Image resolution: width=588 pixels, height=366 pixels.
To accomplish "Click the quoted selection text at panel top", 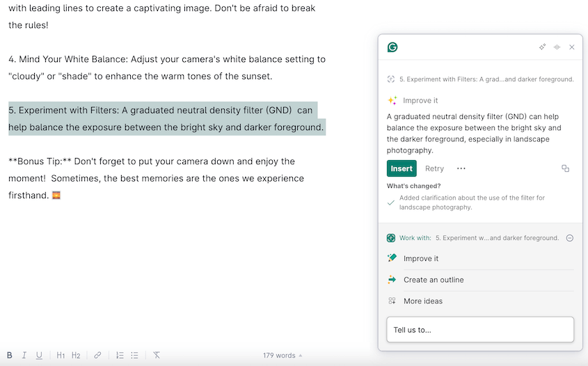I will tap(486, 79).
